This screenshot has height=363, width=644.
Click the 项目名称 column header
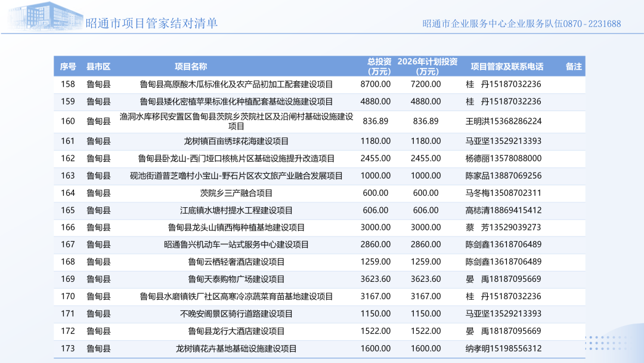(191, 67)
